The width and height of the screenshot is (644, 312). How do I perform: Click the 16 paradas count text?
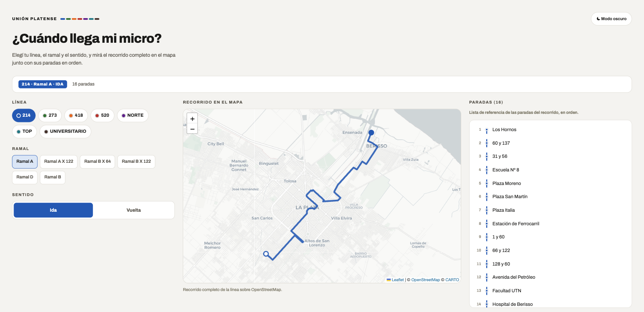[x=83, y=84]
